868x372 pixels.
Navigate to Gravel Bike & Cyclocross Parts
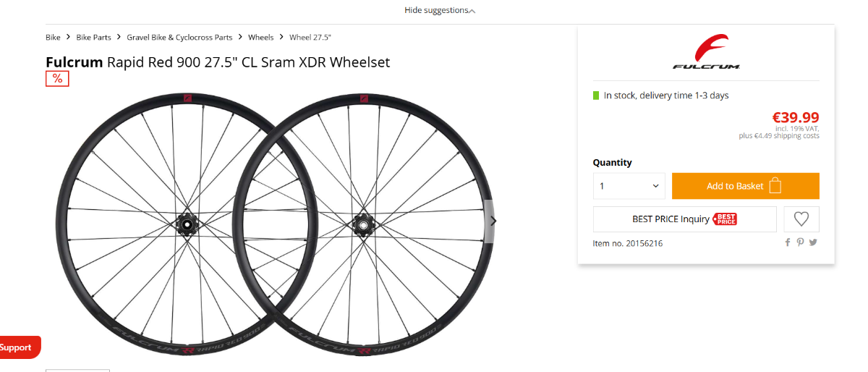pos(180,37)
